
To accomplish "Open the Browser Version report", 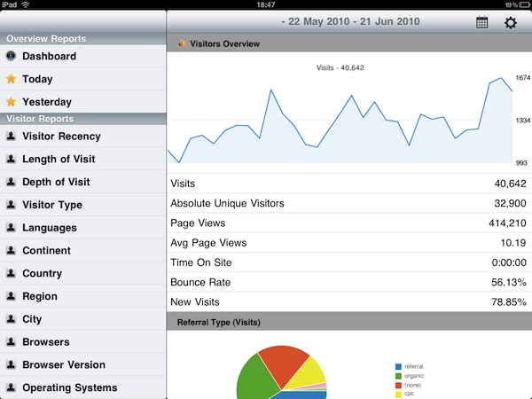I will [83, 364].
